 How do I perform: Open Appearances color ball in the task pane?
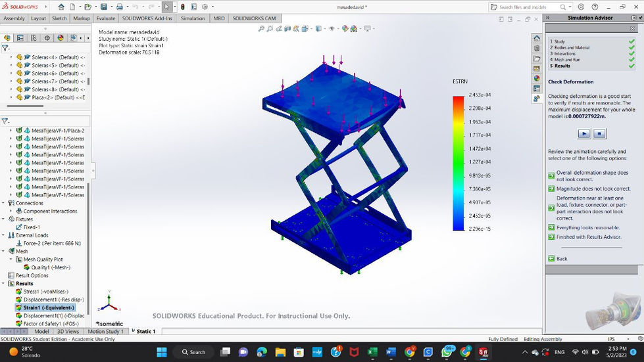point(537,78)
